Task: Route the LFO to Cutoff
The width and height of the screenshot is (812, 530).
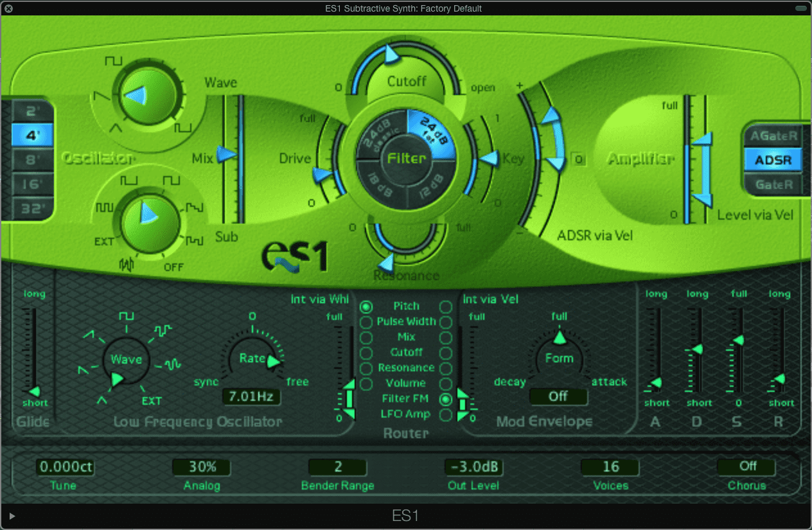Action: point(366,353)
